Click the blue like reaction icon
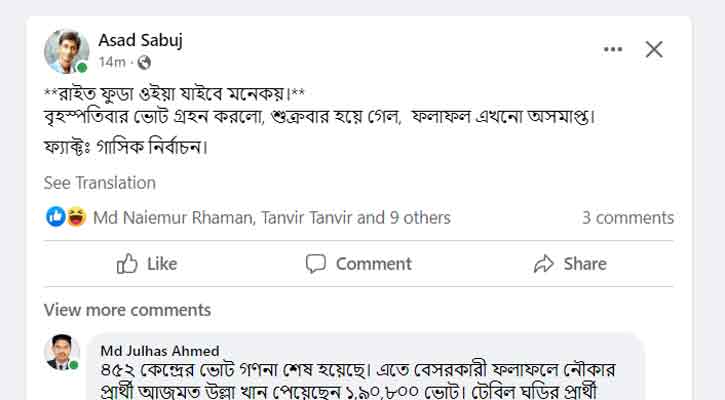The width and height of the screenshot is (725, 400). click(55, 217)
